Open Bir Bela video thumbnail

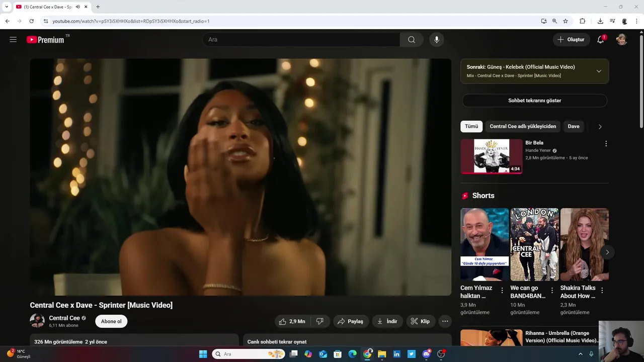coord(492,156)
